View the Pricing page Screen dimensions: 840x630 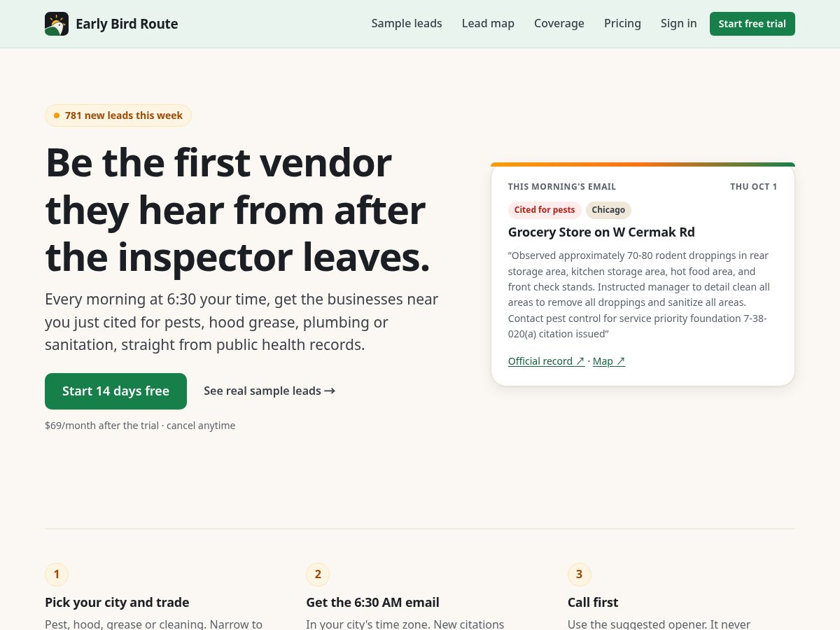pos(622,23)
